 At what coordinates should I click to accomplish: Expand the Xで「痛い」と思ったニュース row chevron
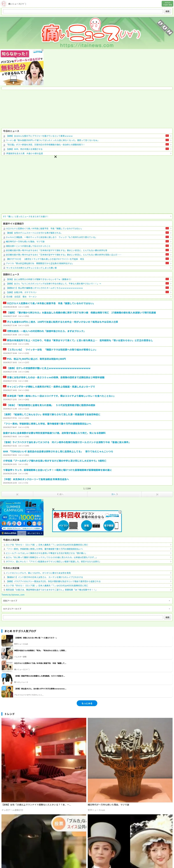pyautogui.click(x=171, y=216)
